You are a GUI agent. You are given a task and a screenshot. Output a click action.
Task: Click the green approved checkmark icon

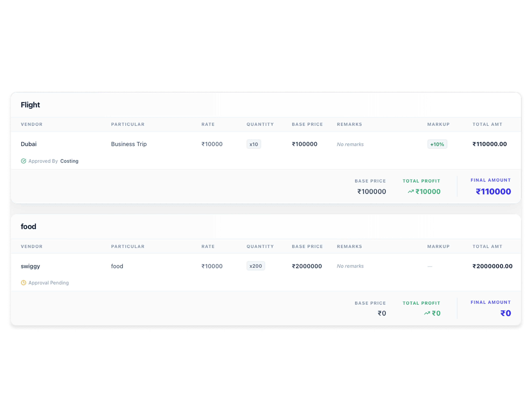pos(23,161)
